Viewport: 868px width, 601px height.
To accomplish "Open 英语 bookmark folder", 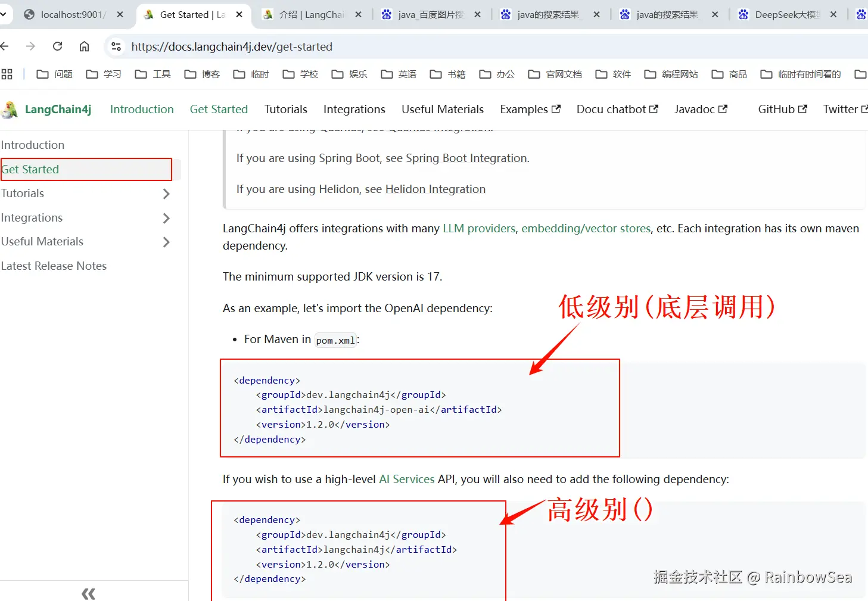I will pyautogui.click(x=399, y=74).
